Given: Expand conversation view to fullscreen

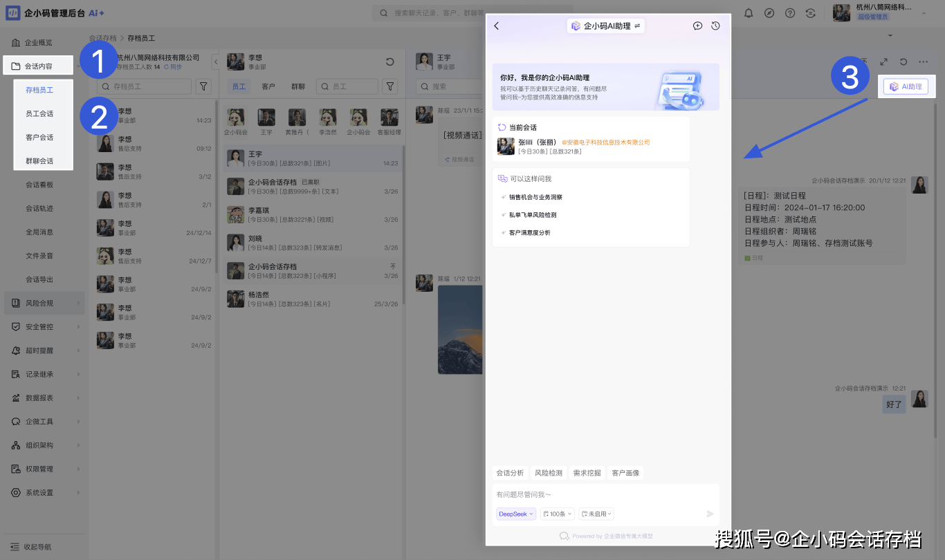Looking at the screenshot, I should (883, 62).
